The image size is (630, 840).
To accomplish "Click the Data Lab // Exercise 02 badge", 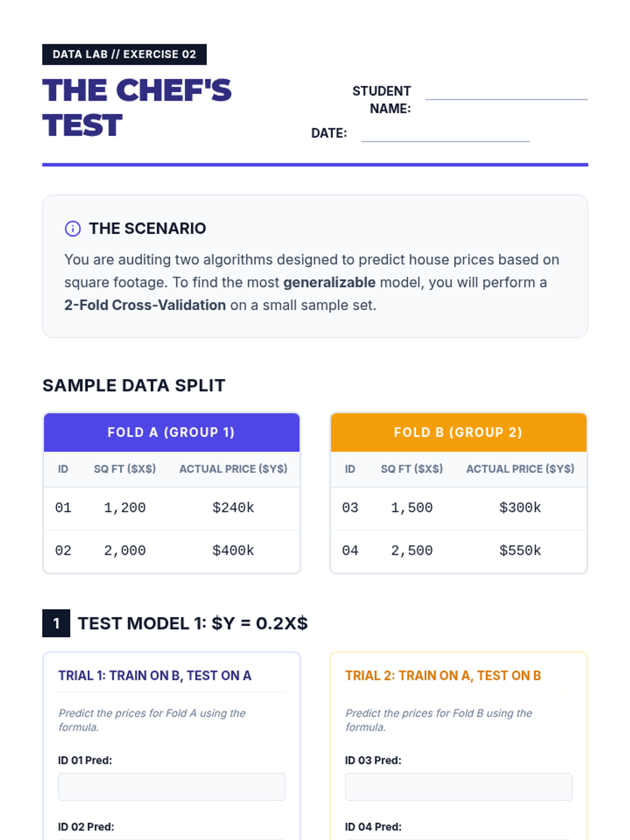I will click(124, 55).
